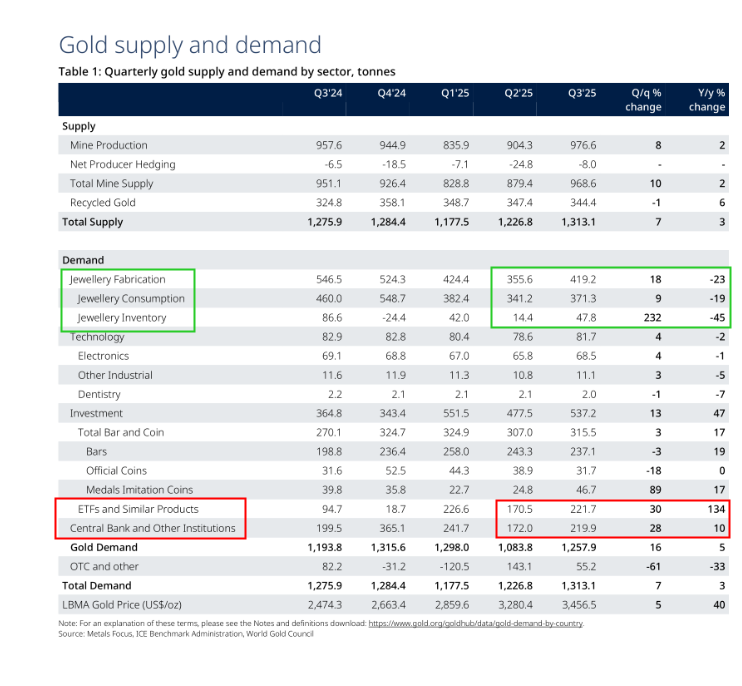Select the Jewellery Fabrication row label

(117, 279)
